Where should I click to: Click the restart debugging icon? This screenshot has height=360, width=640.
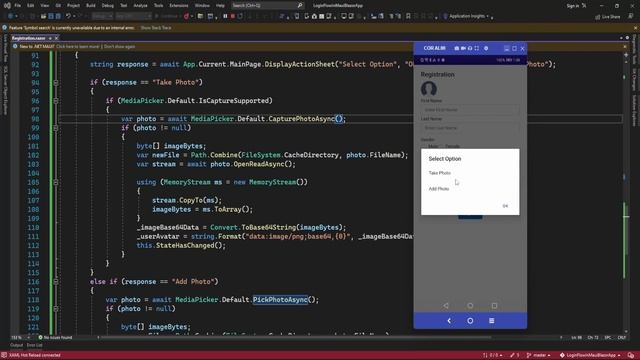(240, 16)
